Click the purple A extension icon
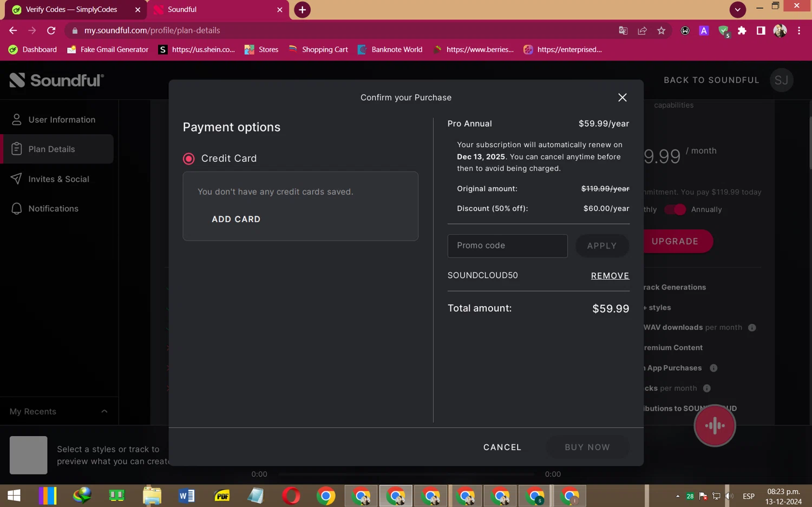Image resolution: width=812 pixels, height=507 pixels. 704,31
